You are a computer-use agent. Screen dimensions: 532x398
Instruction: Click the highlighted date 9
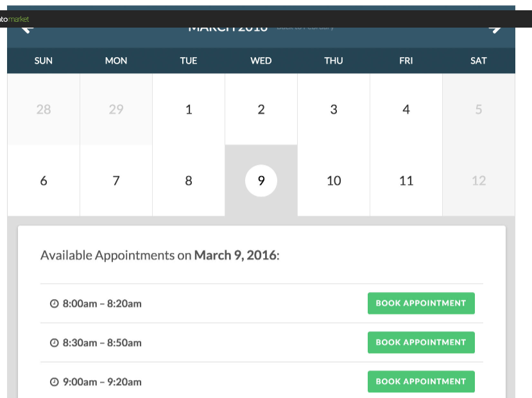[261, 180]
